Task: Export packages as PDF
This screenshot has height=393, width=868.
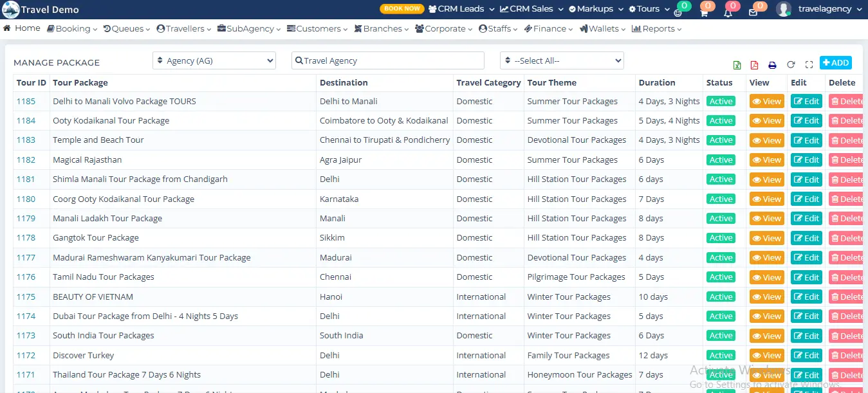Action: click(x=754, y=65)
